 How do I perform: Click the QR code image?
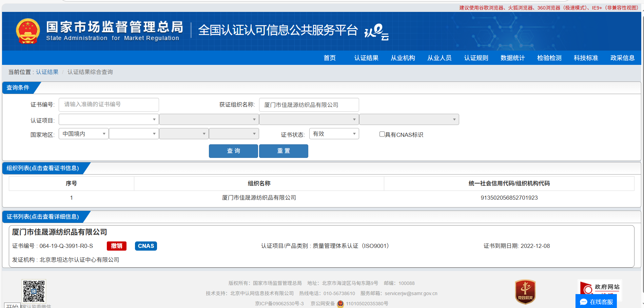coord(34,291)
